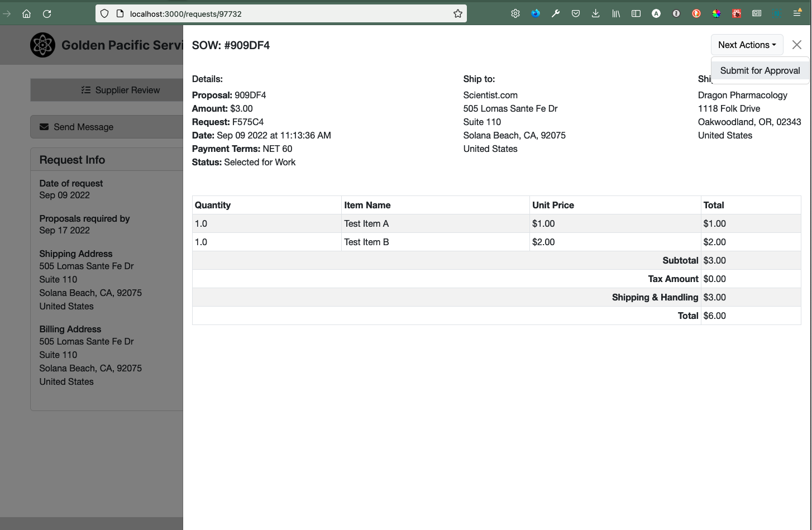Viewport: 812px width, 530px height.
Task: Open the Downloads panel icon
Action: (x=596, y=13)
